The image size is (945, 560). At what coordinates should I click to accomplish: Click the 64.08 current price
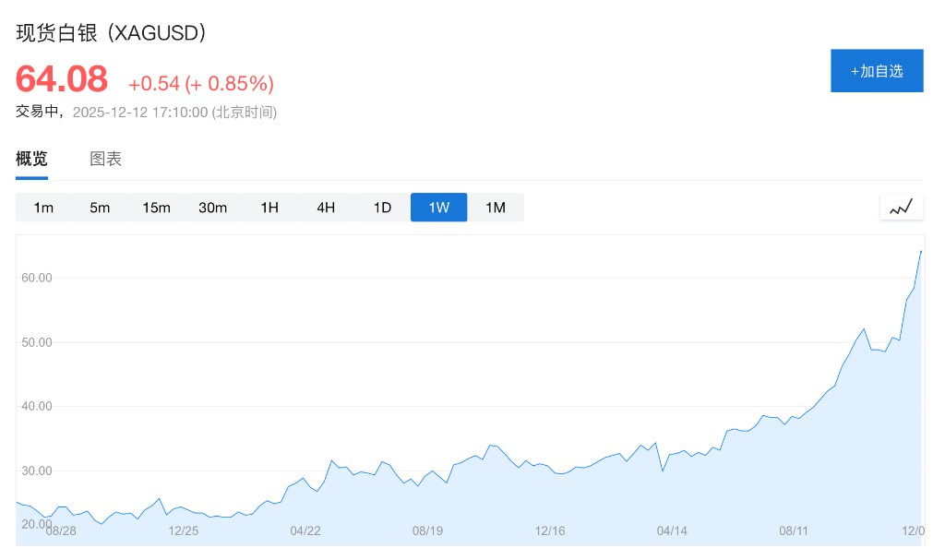(x=62, y=79)
